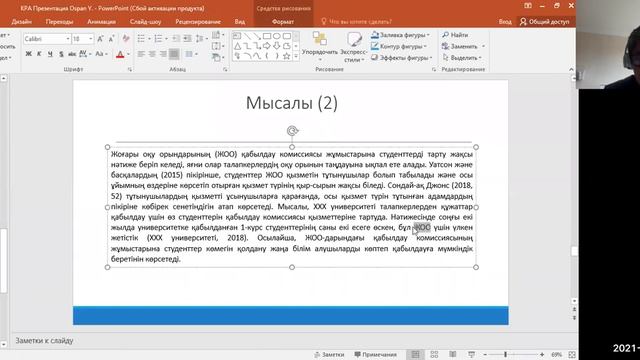Apply bulleted list
The image size is (640, 360).
coord(141,39)
